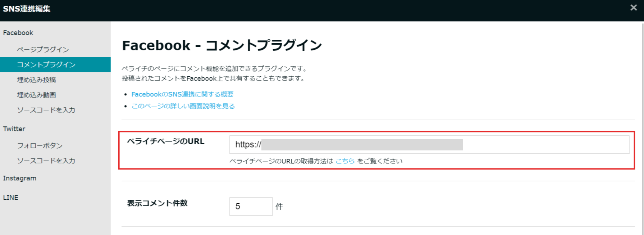Open FacebookのSNS連携に関する概要 link
The width and height of the screenshot is (644, 235).
click(182, 94)
